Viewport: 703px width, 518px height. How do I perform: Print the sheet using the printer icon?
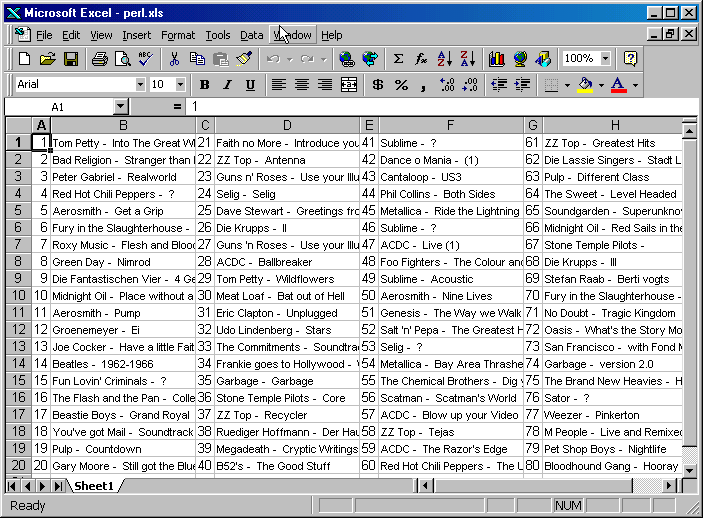[x=100, y=59]
